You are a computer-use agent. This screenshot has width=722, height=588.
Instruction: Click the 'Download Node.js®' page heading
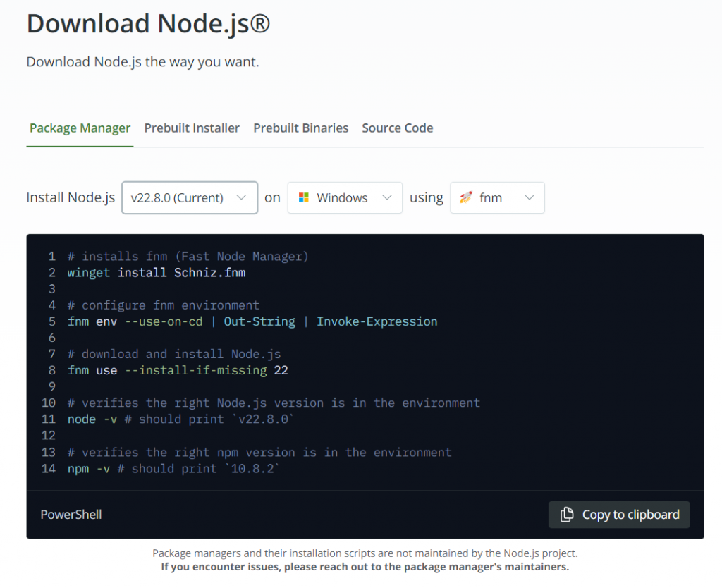[148, 23]
